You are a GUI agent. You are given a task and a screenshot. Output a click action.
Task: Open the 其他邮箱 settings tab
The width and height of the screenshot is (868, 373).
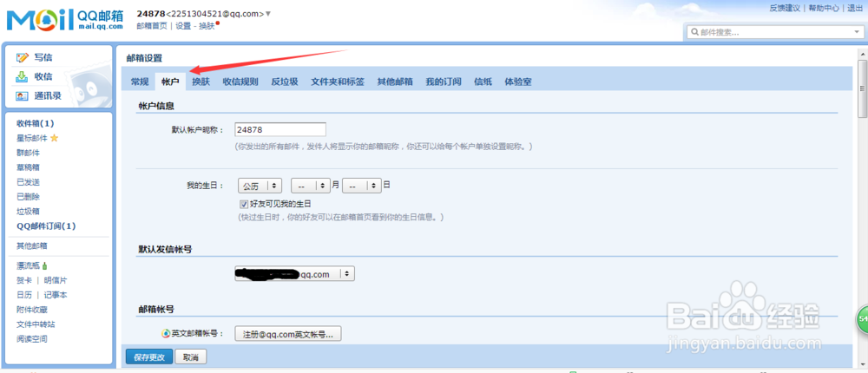pos(395,82)
